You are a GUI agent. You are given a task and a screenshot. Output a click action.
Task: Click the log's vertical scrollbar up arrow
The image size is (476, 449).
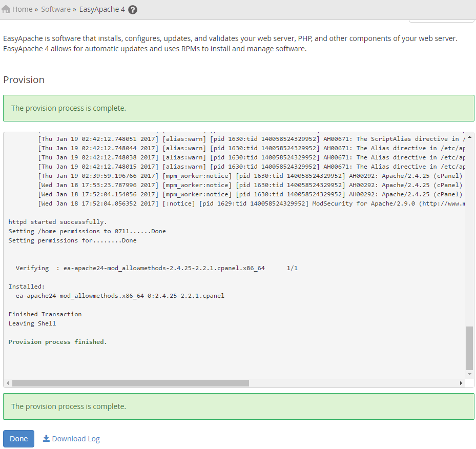coord(469,137)
